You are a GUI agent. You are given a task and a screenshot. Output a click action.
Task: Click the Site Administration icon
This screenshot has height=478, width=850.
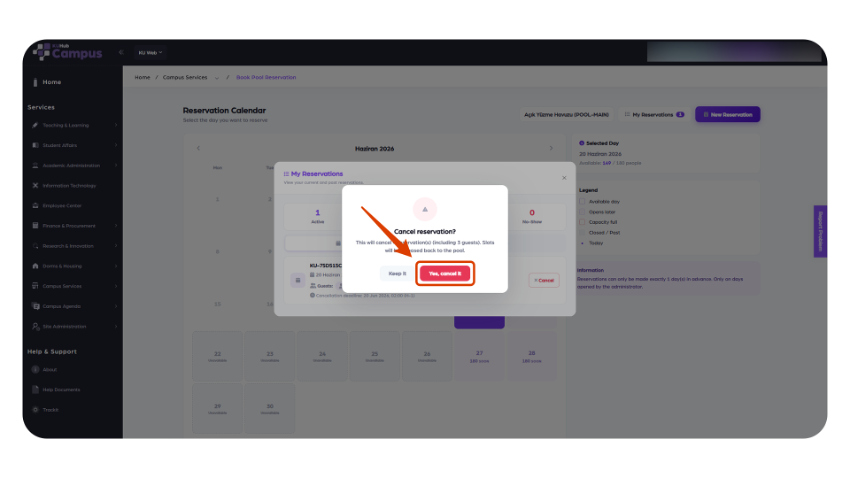(36, 326)
